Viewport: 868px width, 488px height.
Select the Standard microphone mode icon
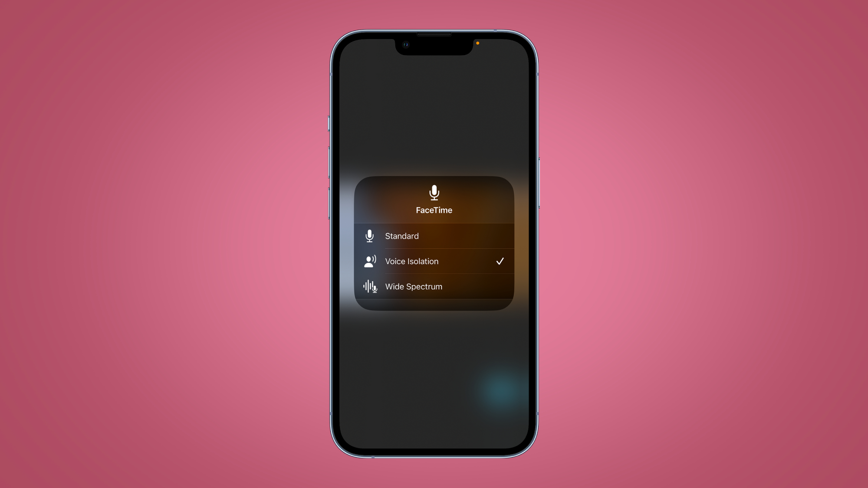pos(370,236)
